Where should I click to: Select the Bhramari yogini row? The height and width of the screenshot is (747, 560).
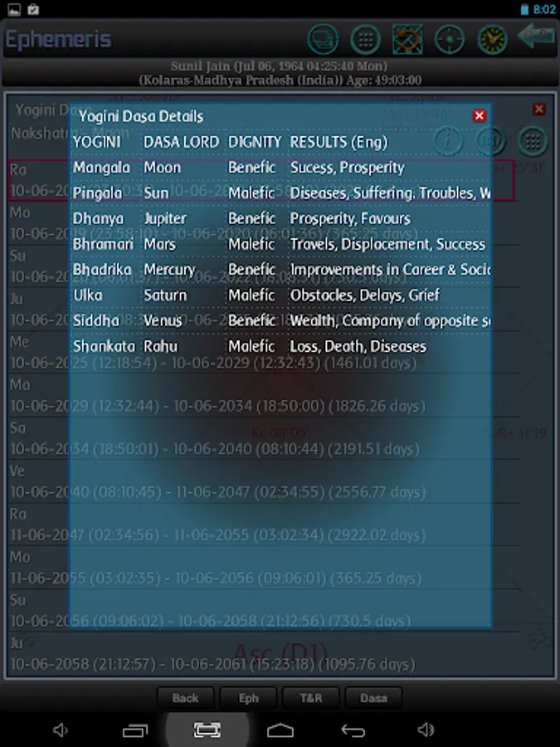click(x=281, y=244)
